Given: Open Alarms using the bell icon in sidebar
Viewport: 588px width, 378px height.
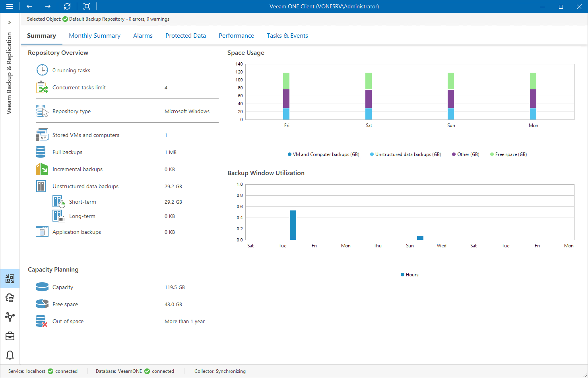Looking at the screenshot, I should [x=10, y=355].
